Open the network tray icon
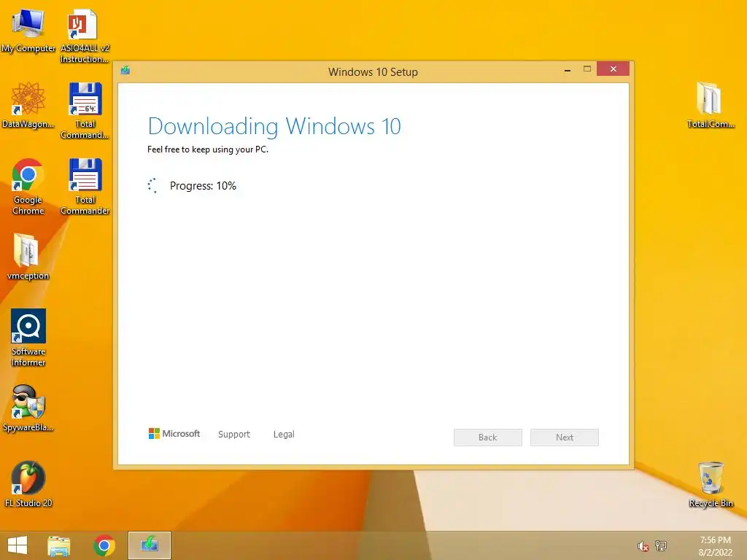The width and height of the screenshot is (747, 560). pos(661,545)
